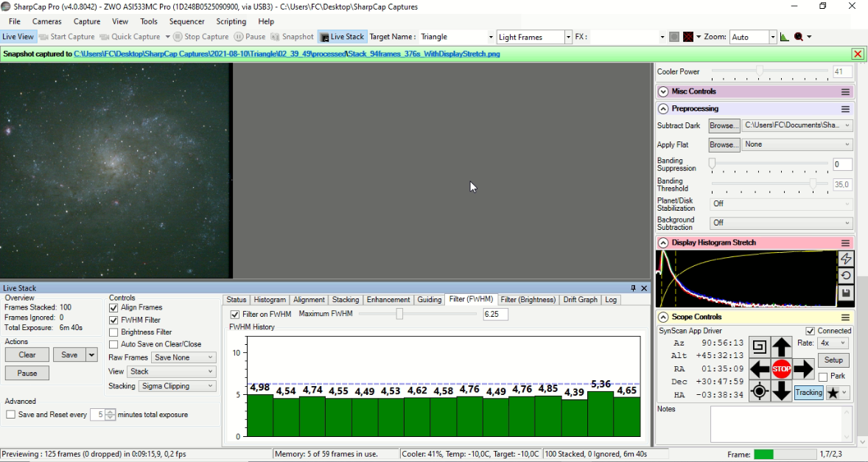Toggle the Live Stack toolbar button
Viewport: 868px width, 462px height.
pos(342,37)
